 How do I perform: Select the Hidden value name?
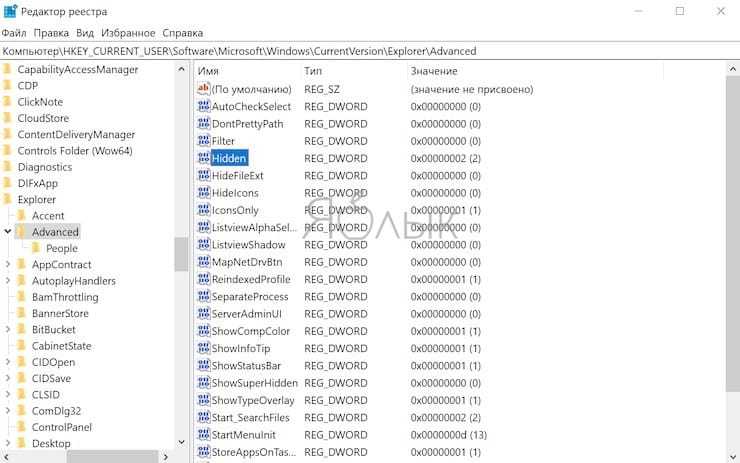click(x=229, y=158)
